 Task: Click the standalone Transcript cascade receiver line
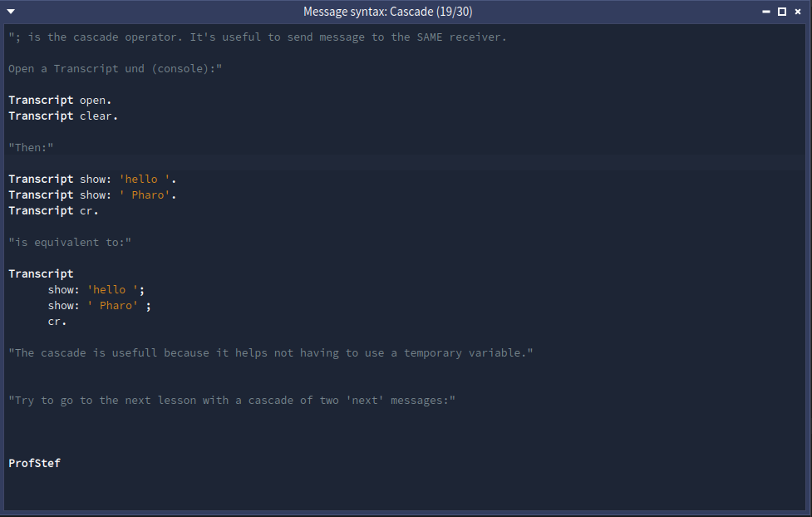coord(41,273)
